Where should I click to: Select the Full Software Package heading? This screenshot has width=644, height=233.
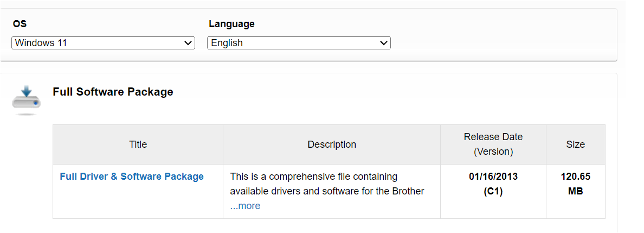point(113,92)
